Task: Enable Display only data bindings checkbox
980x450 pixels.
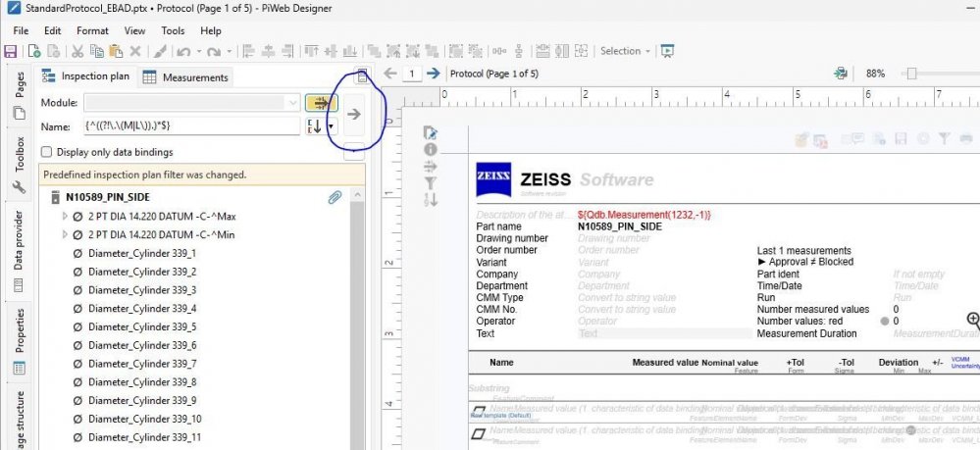Action: [47, 152]
